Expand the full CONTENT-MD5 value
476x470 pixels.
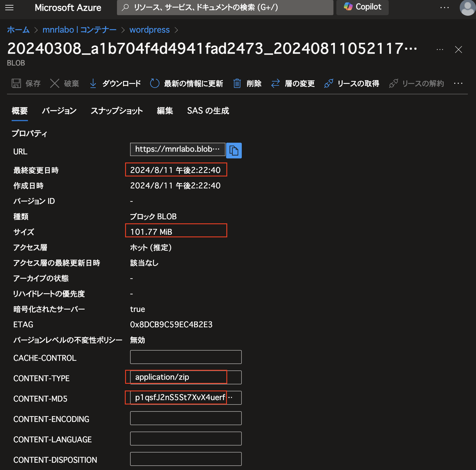[x=232, y=398]
